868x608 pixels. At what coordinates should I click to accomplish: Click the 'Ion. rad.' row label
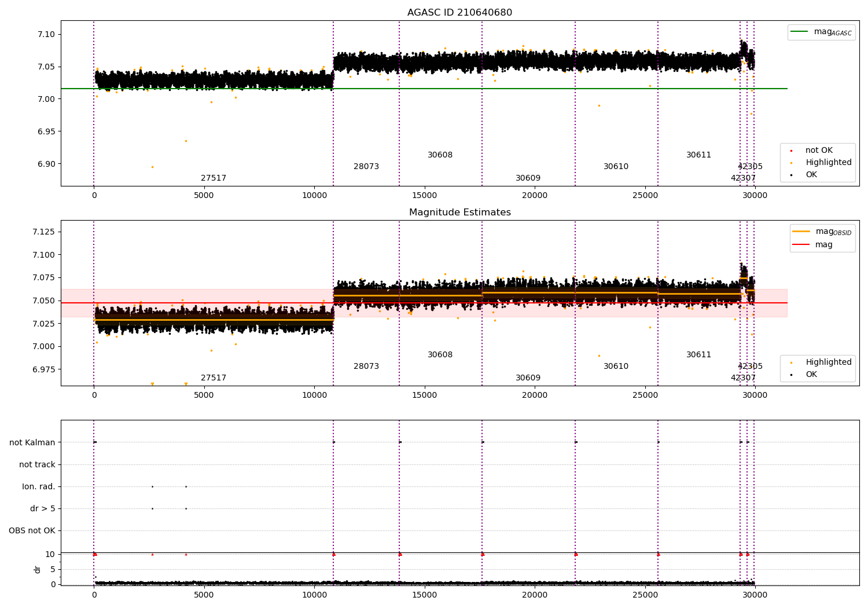pos(39,487)
